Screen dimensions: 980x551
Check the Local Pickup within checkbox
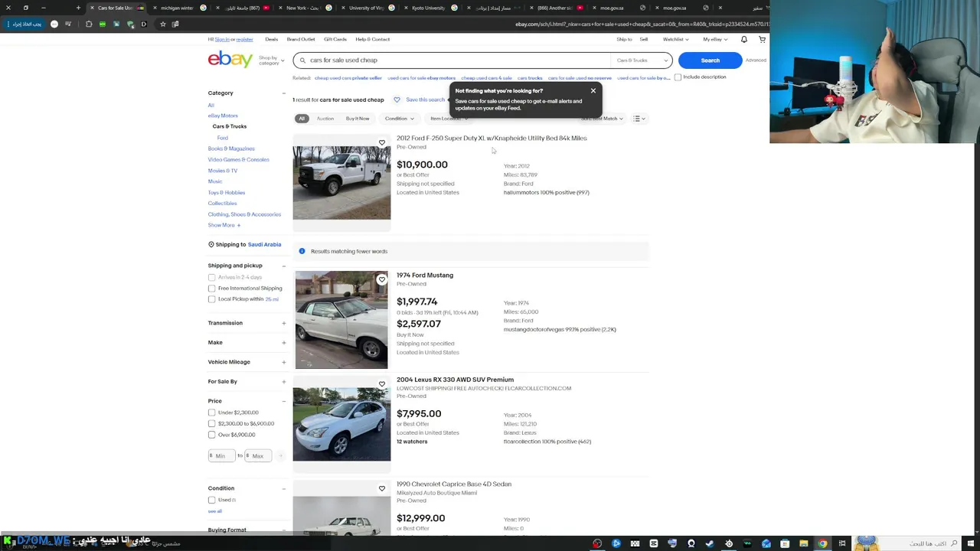pyautogui.click(x=211, y=299)
